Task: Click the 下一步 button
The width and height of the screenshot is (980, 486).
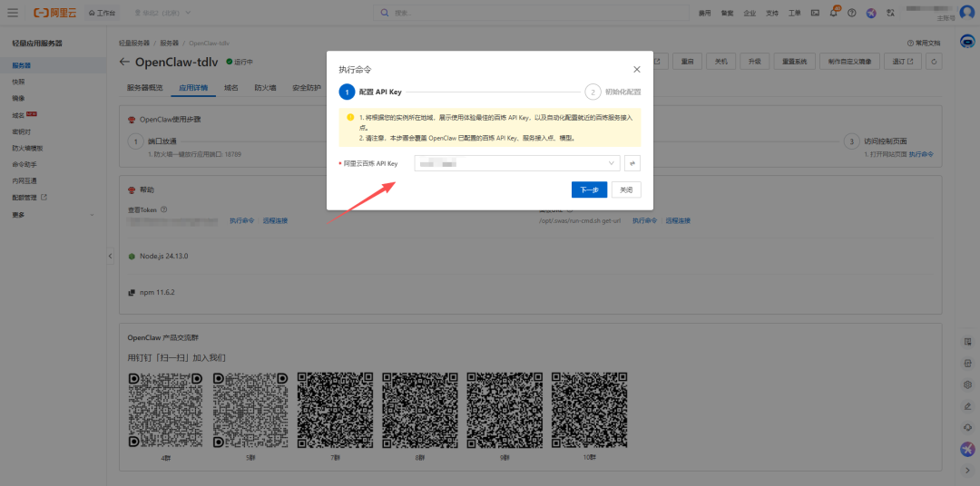Action: coord(589,190)
